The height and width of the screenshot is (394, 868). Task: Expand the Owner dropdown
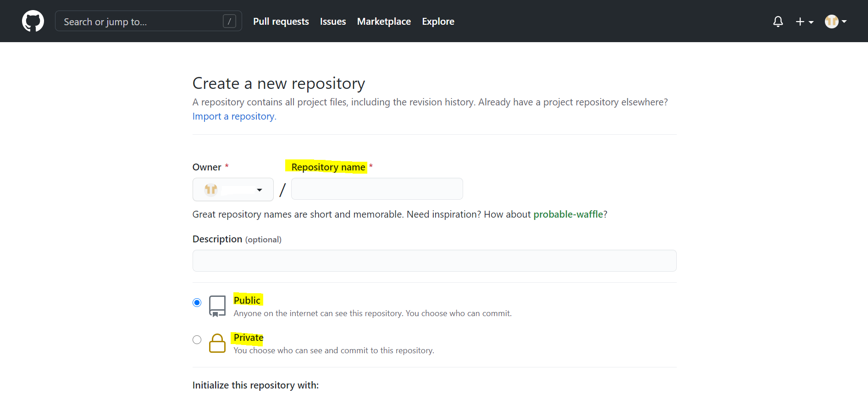[x=233, y=189]
